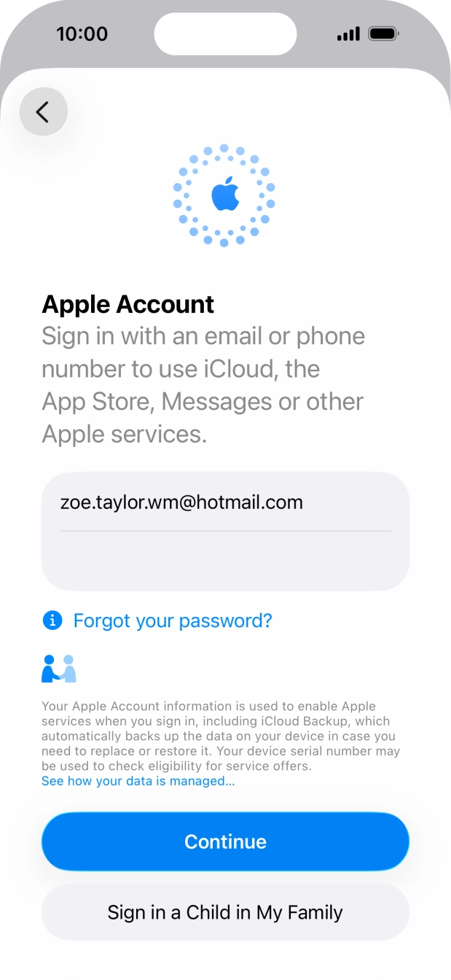Screen dimensions: 451x980
Task: Tap the divider line between email and password
Action: point(225,531)
